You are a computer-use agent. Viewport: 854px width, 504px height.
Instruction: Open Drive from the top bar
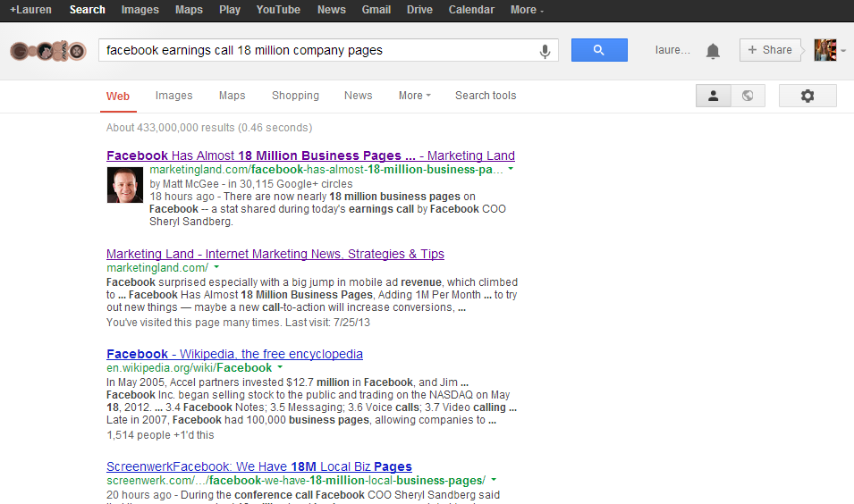click(x=419, y=10)
